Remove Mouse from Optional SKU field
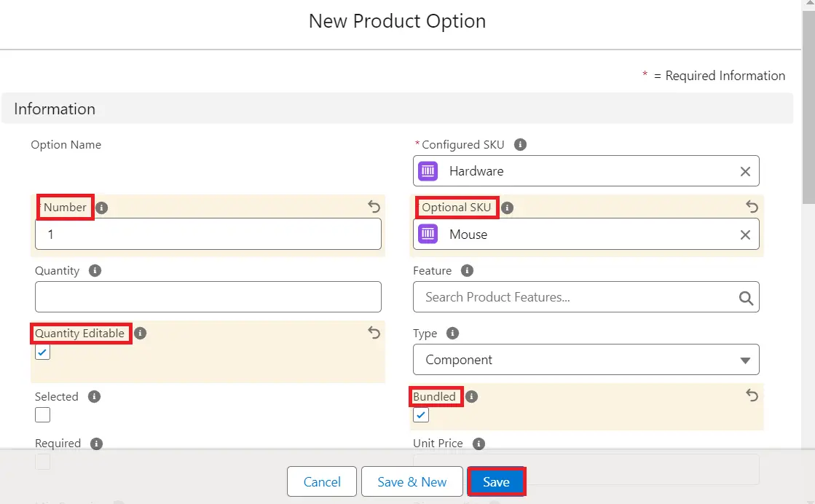The width and height of the screenshot is (815, 504). (x=745, y=235)
